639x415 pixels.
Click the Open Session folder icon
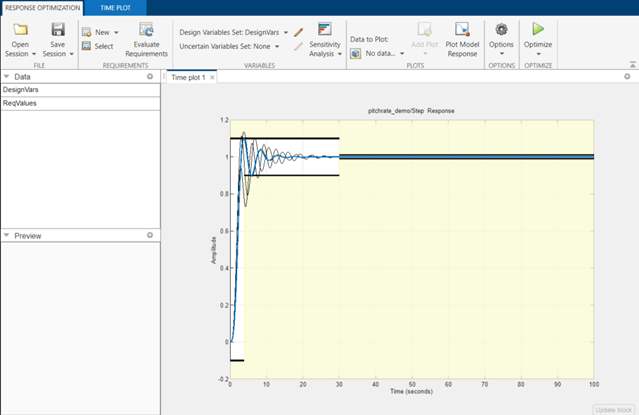click(x=20, y=30)
